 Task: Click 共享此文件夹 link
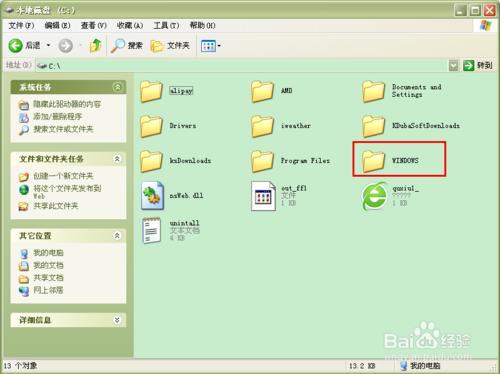coord(56,206)
